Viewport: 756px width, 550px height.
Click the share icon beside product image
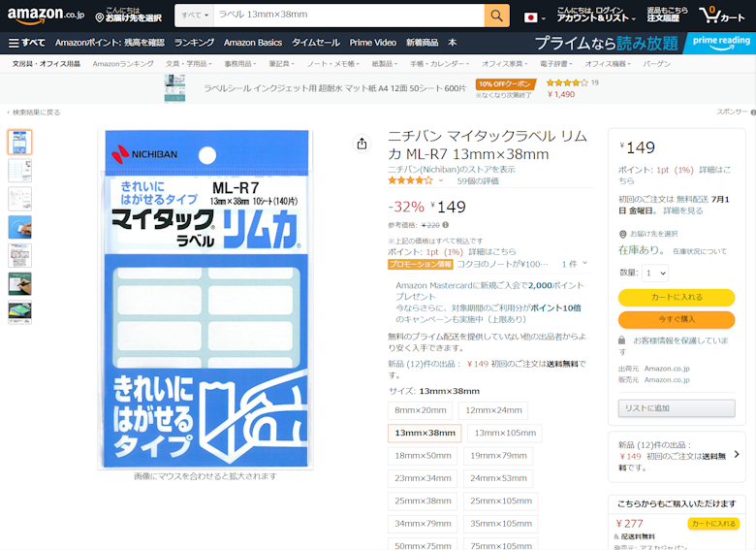tap(362, 144)
